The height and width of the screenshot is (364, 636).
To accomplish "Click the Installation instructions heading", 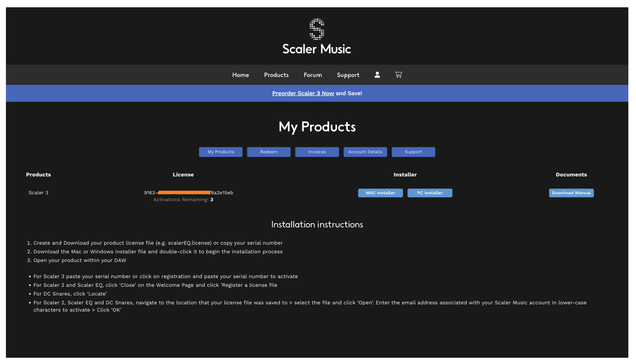I will point(317,224).
